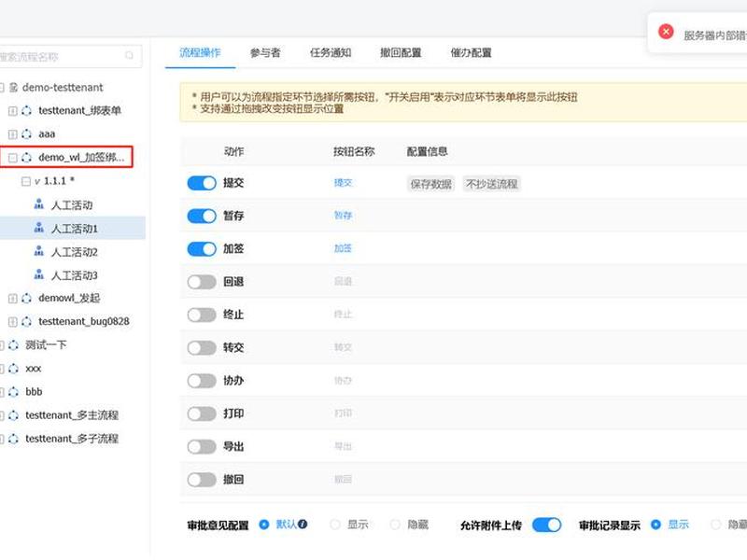Image resolution: width=747 pixels, height=560 pixels.
Task: Switch to the 参与者 tab
Action: point(265,52)
